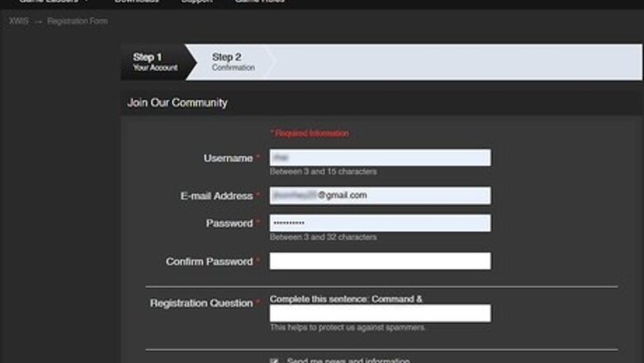
Task: Click the Registration Question answer box
Action: click(380, 313)
